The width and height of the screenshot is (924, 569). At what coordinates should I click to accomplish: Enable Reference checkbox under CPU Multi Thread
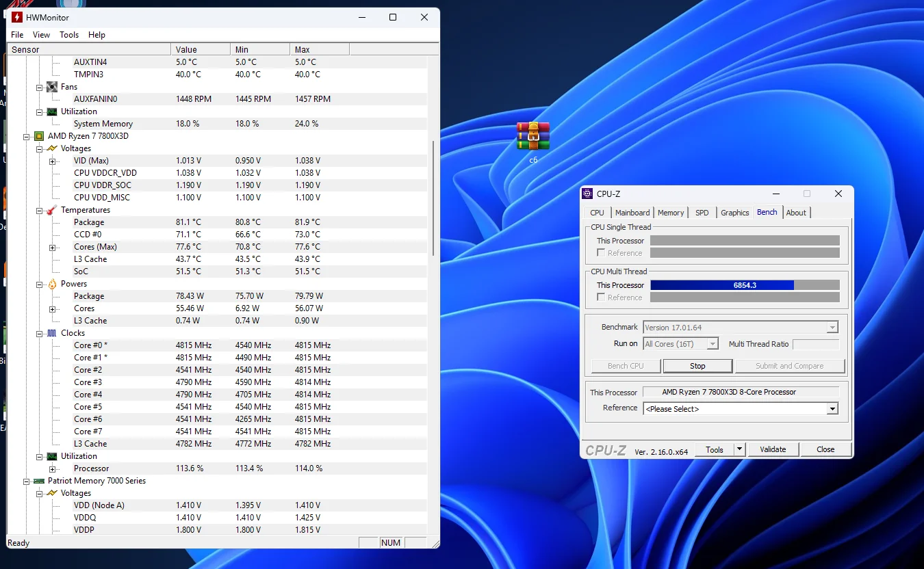pyautogui.click(x=601, y=297)
